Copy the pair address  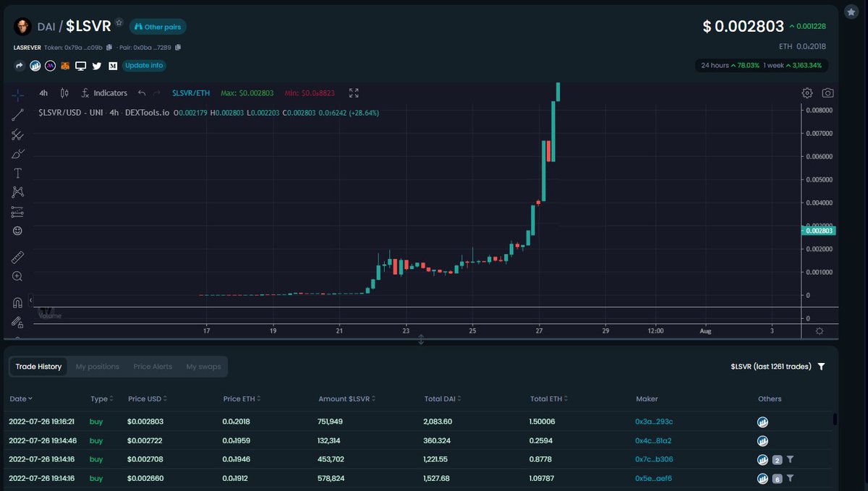click(x=178, y=48)
